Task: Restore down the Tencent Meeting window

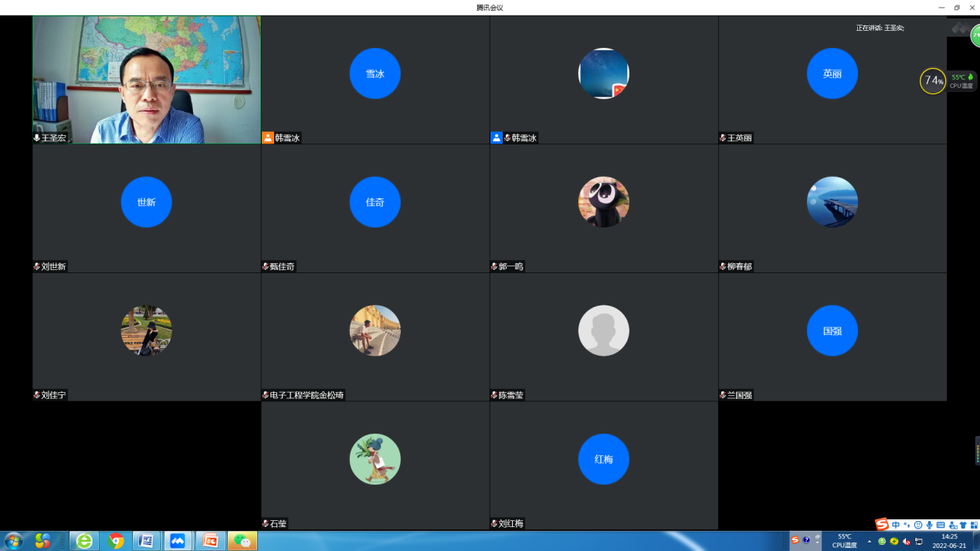Action: tap(957, 7)
